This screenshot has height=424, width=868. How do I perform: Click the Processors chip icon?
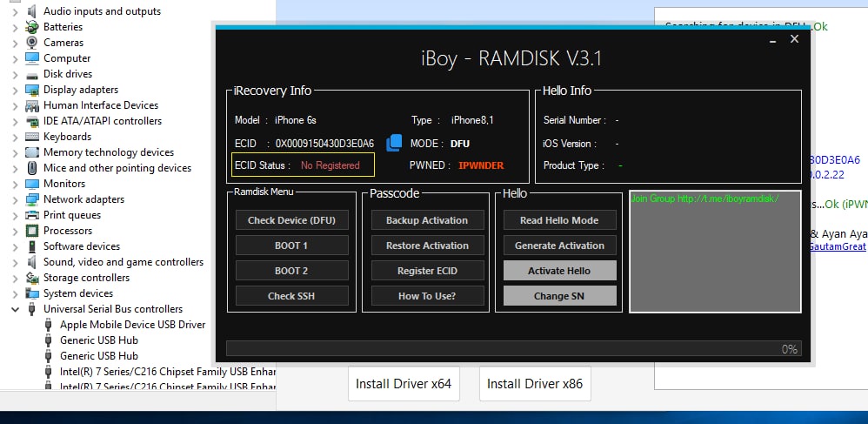(32, 231)
